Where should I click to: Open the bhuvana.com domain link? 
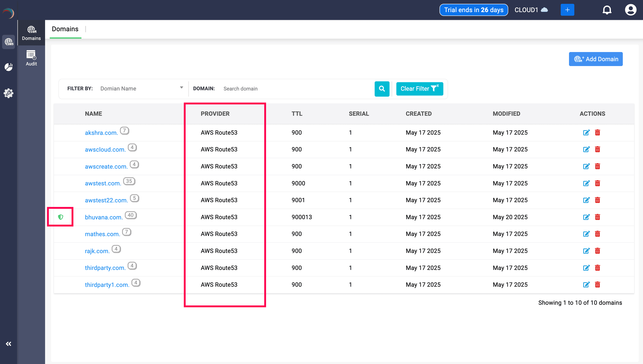(x=103, y=217)
